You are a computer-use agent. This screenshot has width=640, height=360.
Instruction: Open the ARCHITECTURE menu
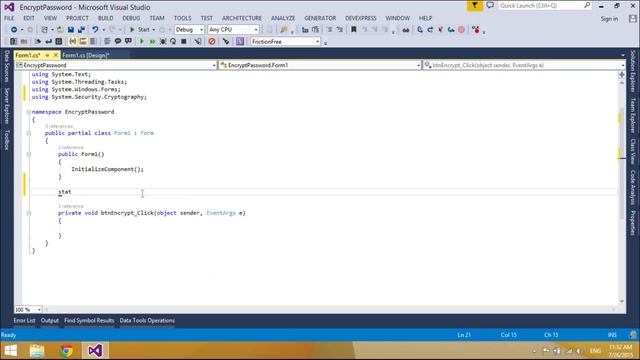click(242, 18)
